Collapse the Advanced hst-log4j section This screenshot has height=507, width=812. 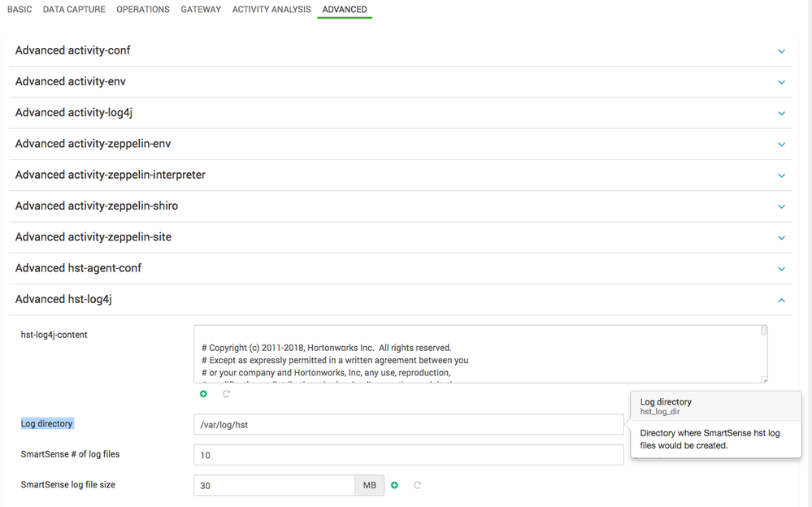pyautogui.click(x=781, y=300)
